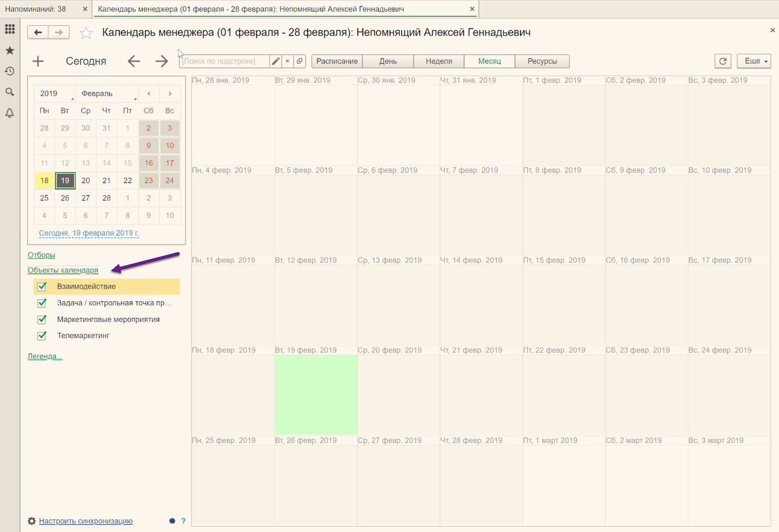
Task: Close the Напоминаний: 38 tab
Action: click(x=86, y=9)
